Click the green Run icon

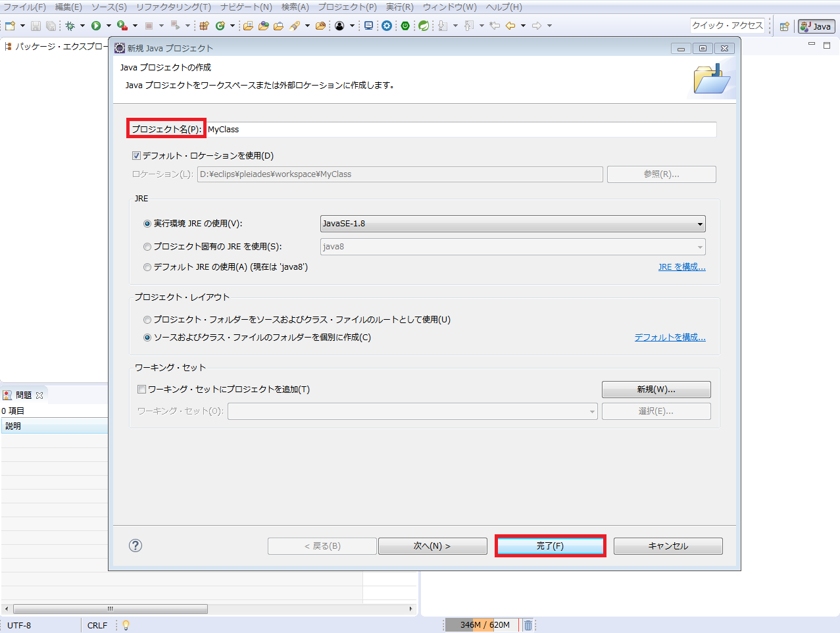pyautogui.click(x=96, y=26)
